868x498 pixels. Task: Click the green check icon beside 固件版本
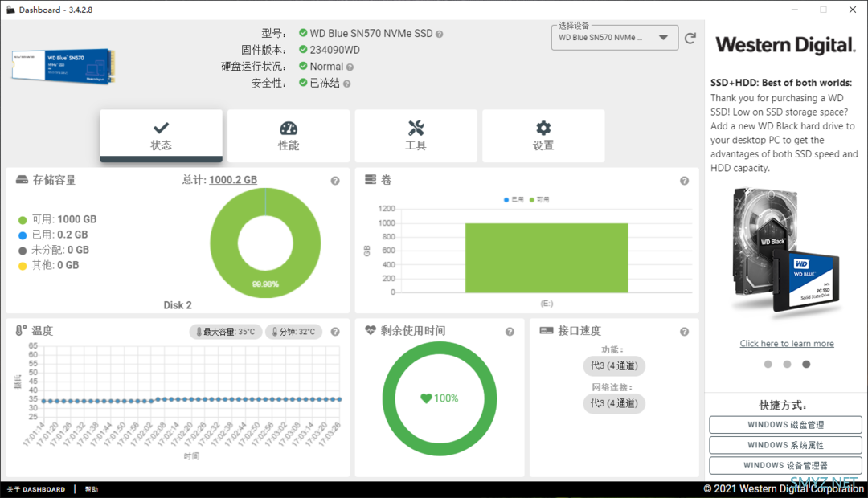click(x=303, y=49)
